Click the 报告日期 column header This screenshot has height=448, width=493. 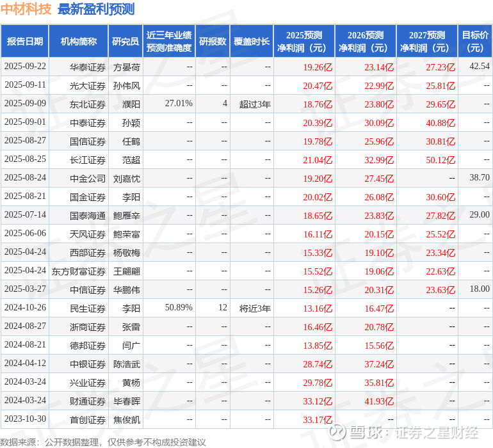click(25, 42)
